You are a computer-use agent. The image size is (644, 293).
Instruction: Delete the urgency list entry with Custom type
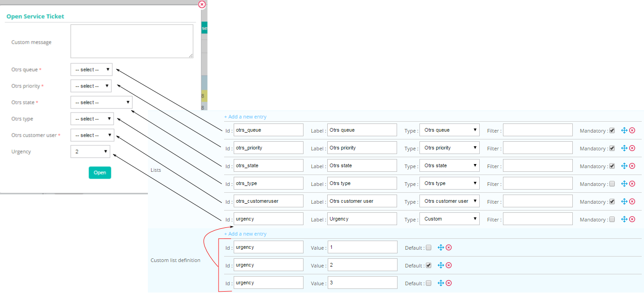[632, 219]
